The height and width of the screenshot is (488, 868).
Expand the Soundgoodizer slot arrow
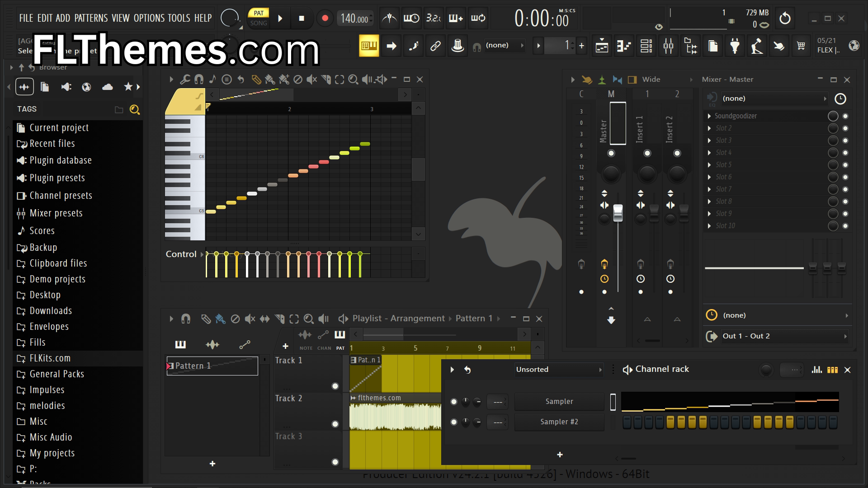709,116
